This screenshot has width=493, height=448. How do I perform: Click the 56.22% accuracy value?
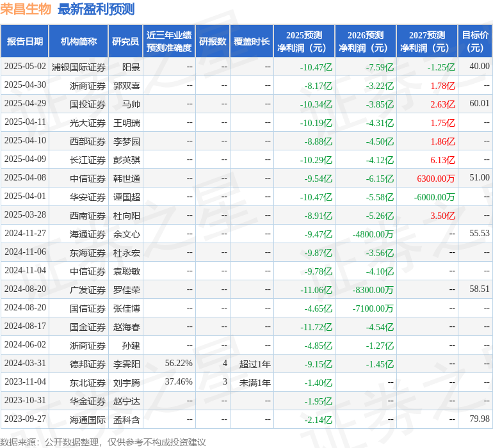point(178,364)
